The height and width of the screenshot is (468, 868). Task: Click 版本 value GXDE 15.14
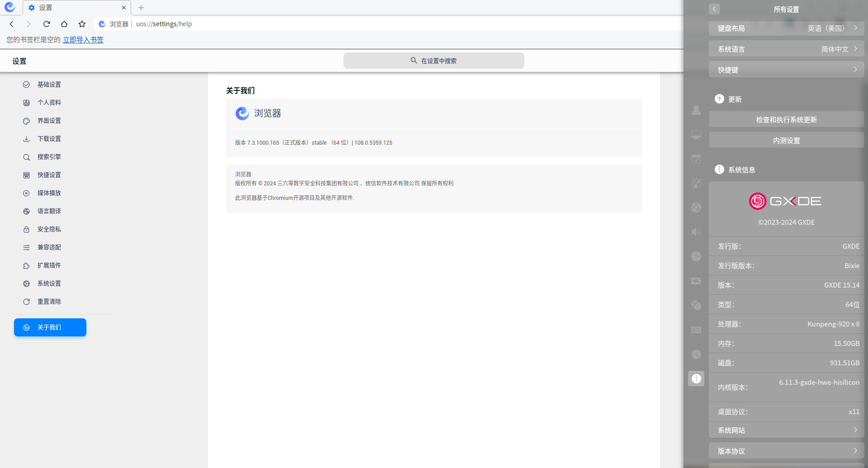[x=842, y=285]
